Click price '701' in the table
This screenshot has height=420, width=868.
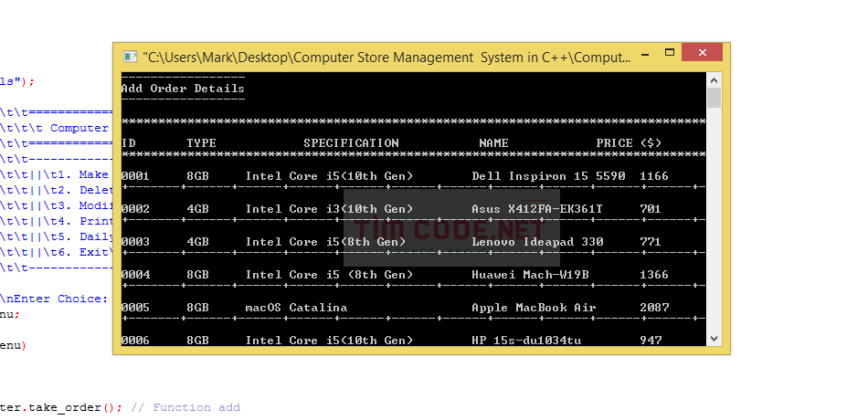point(651,209)
